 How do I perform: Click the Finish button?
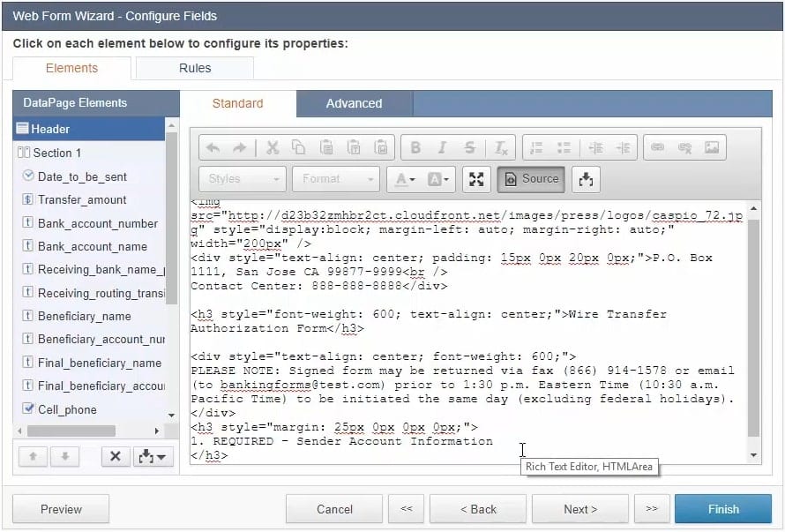(x=722, y=509)
